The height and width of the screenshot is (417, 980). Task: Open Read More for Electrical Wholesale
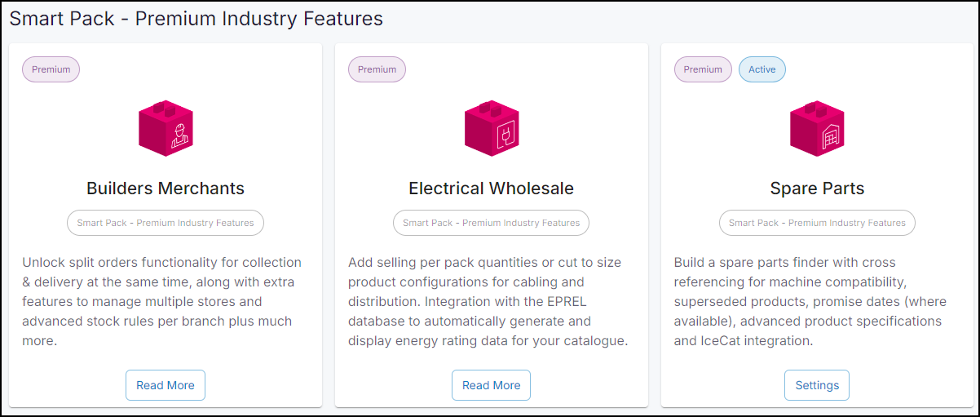492,385
